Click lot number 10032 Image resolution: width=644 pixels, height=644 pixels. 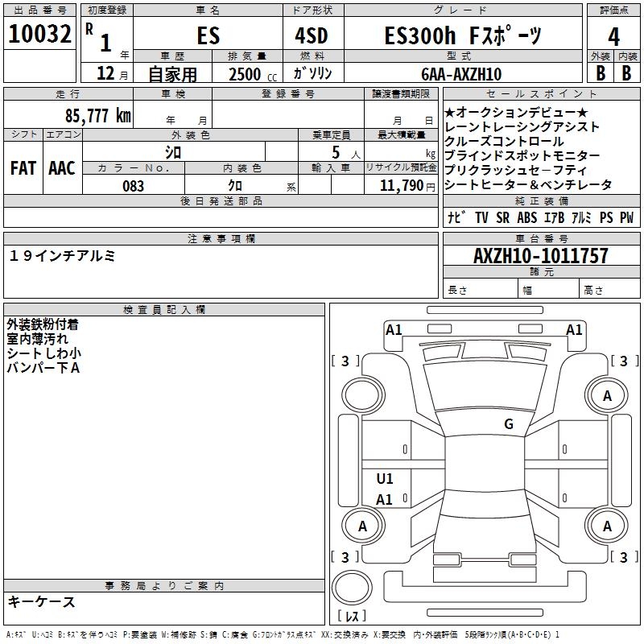coord(39,34)
